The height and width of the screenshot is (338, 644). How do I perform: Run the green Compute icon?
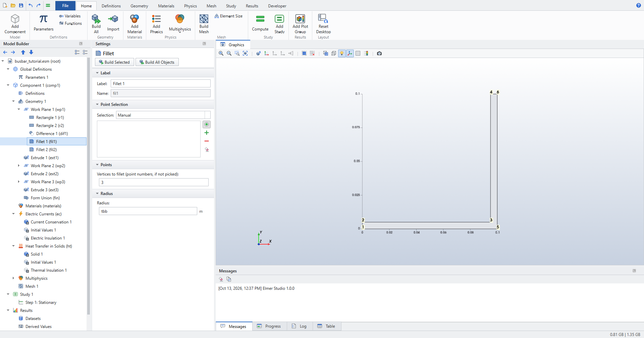click(x=260, y=19)
